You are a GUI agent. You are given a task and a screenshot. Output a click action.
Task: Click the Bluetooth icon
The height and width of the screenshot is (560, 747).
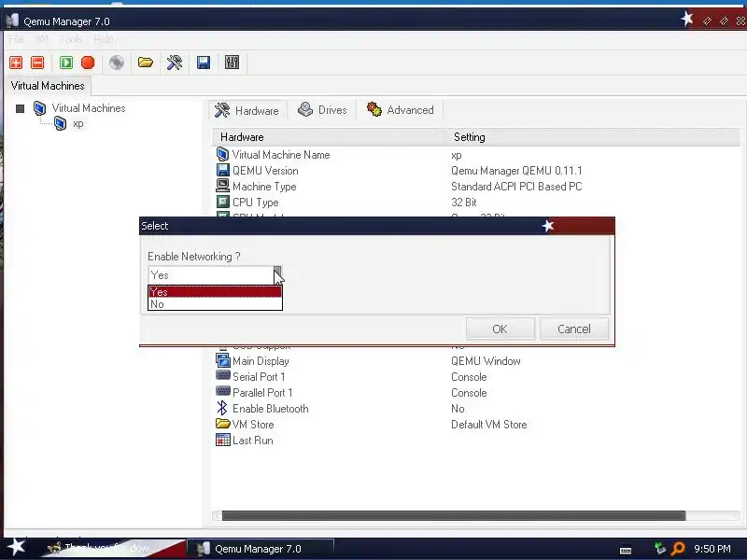pos(222,408)
